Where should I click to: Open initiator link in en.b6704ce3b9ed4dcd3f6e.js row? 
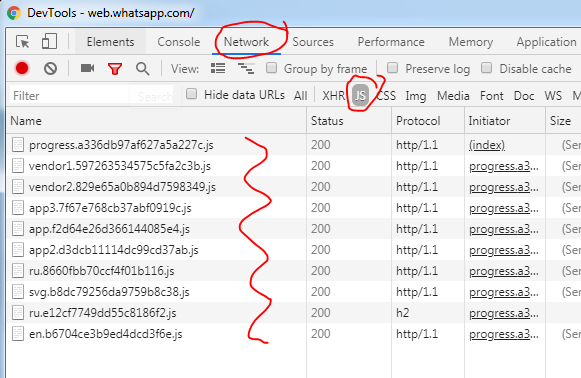click(x=504, y=334)
